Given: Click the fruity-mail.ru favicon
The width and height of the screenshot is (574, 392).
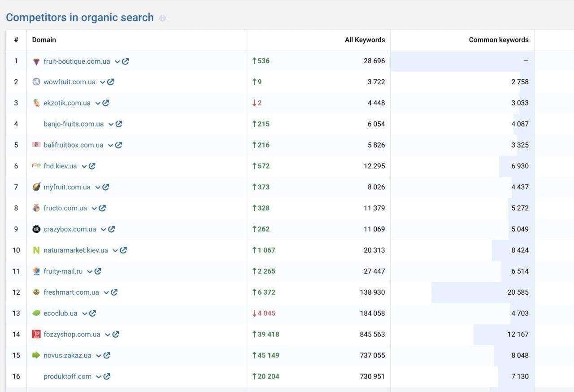Looking at the screenshot, I should click(37, 271).
